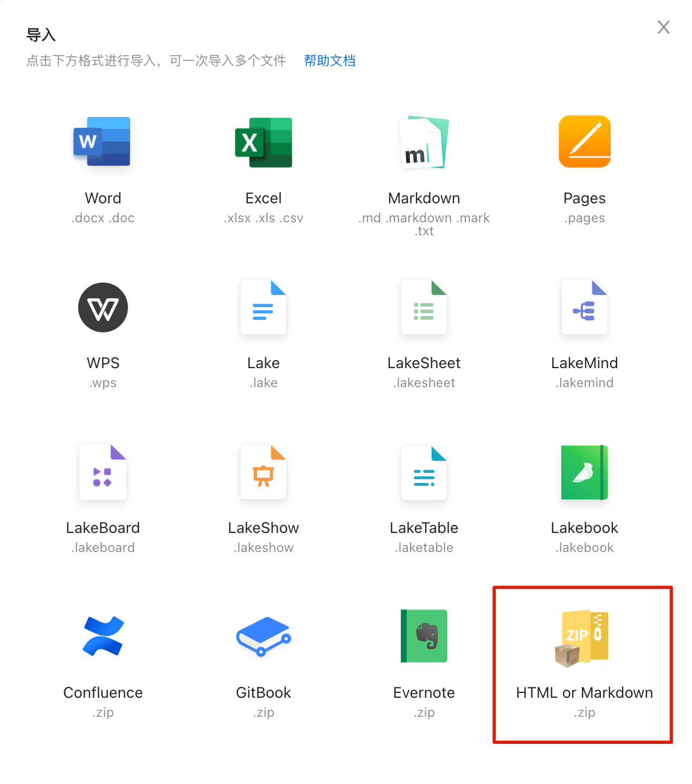
Task: Choose the GitBook logo icon
Action: (x=264, y=637)
